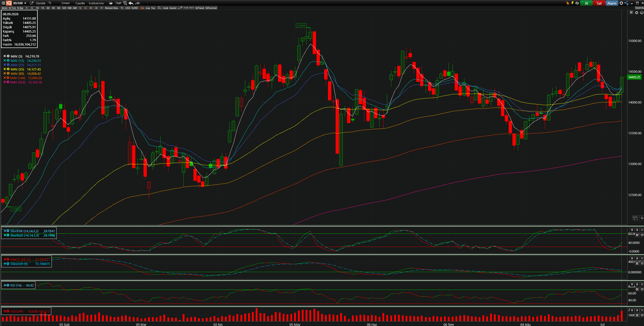
Task: Toggle MAV (21) visibility circle
Action: 8,65
